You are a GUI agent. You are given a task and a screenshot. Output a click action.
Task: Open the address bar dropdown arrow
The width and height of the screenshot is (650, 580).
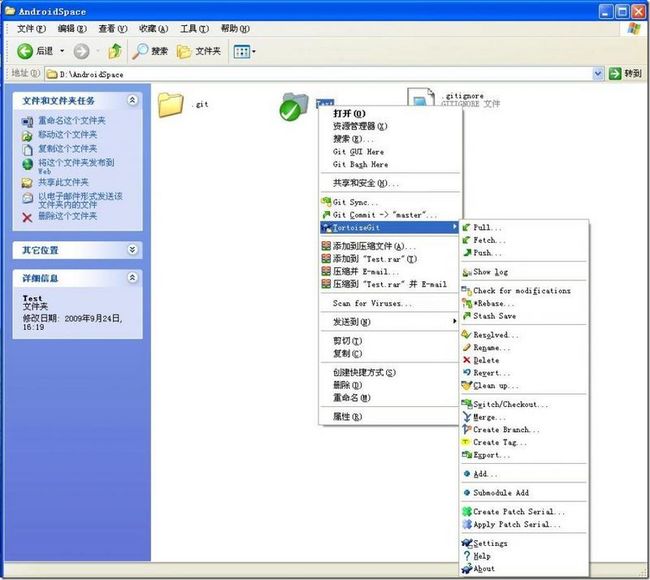coord(598,74)
